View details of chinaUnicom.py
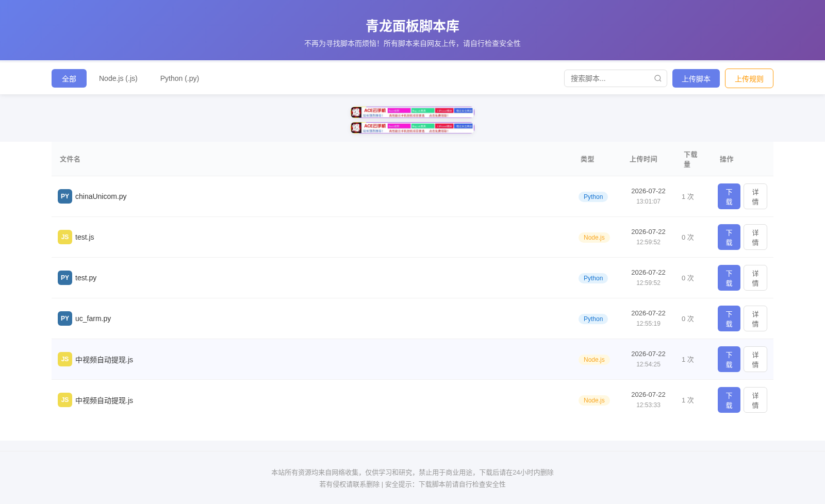This screenshot has width=825, height=504. coord(755,196)
